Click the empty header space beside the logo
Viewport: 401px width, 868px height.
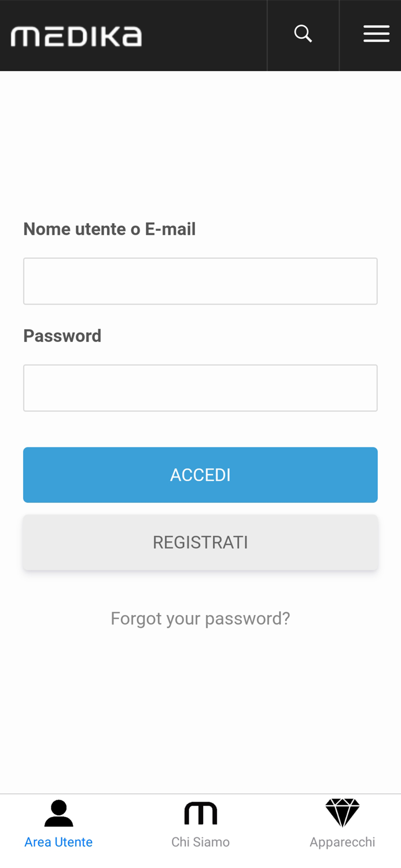(x=205, y=36)
